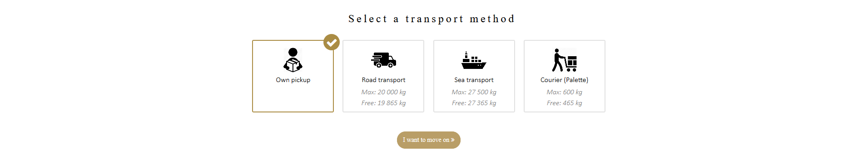
Task: Click Courier Free: 465 kg text
Action: 564,103
